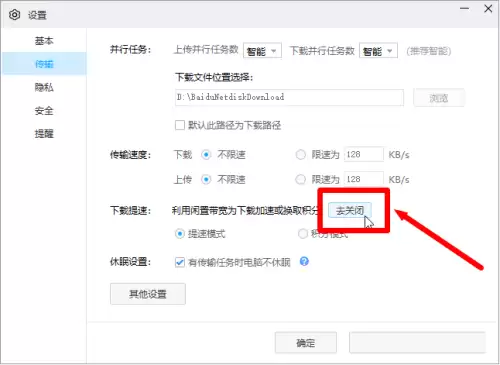Click the (推荐智能) hint text
500x365 pixels.
click(x=429, y=51)
